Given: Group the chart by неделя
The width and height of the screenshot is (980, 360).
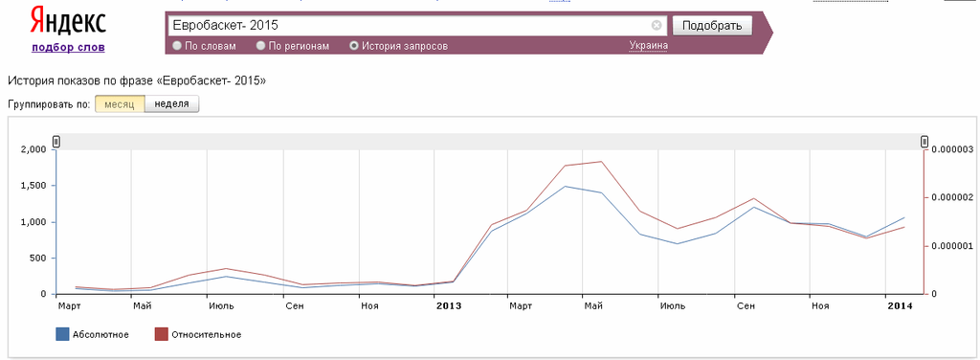Looking at the screenshot, I should pyautogui.click(x=172, y=104).
